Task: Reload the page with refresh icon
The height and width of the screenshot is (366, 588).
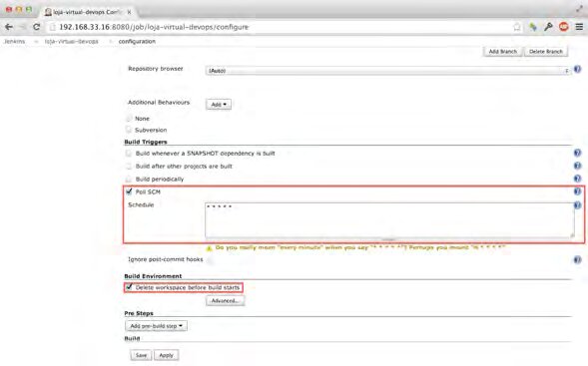Action: [x=36, y=27]
